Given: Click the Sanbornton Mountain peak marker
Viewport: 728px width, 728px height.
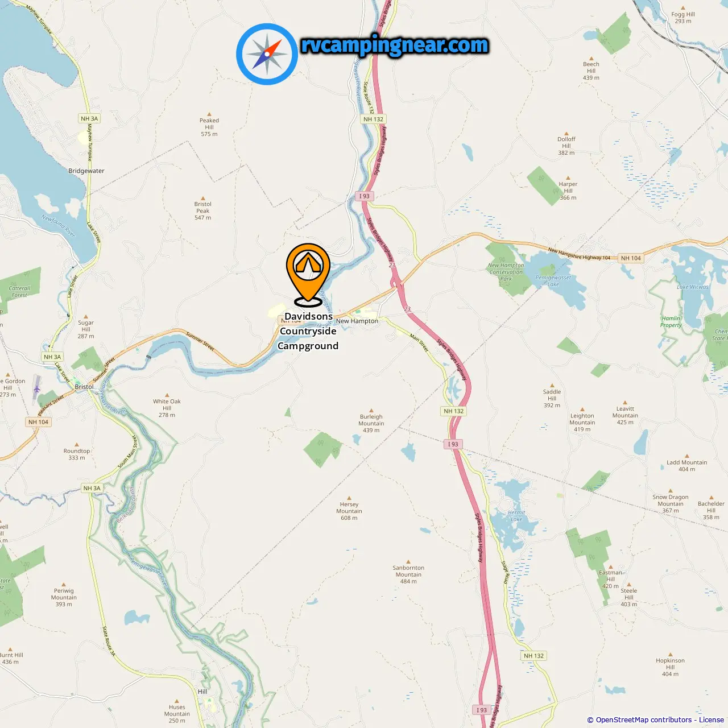Looking at the screenshot, I should pyautogui.click(x=408, y=562).
